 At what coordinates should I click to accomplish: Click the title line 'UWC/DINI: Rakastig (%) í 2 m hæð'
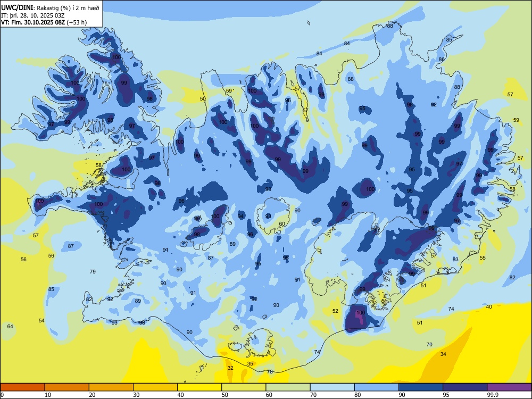[x=50, y=7]
